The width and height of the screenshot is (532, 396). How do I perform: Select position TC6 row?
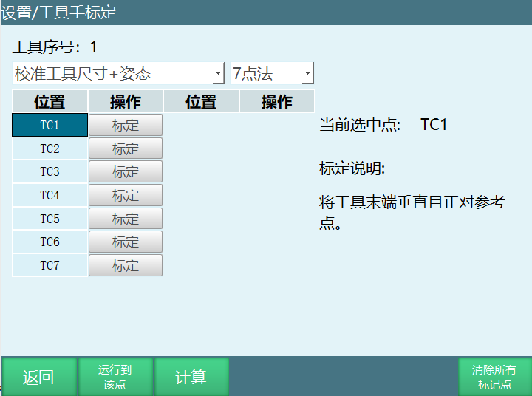tap(50, 242)
